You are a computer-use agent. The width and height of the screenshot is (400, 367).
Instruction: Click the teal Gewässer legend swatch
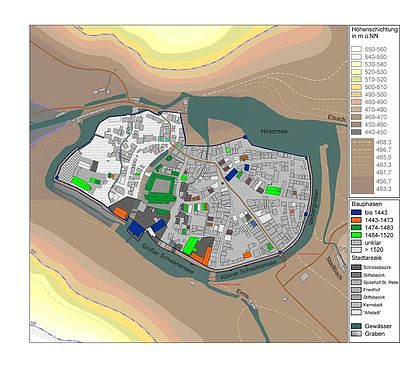(357, 326)
